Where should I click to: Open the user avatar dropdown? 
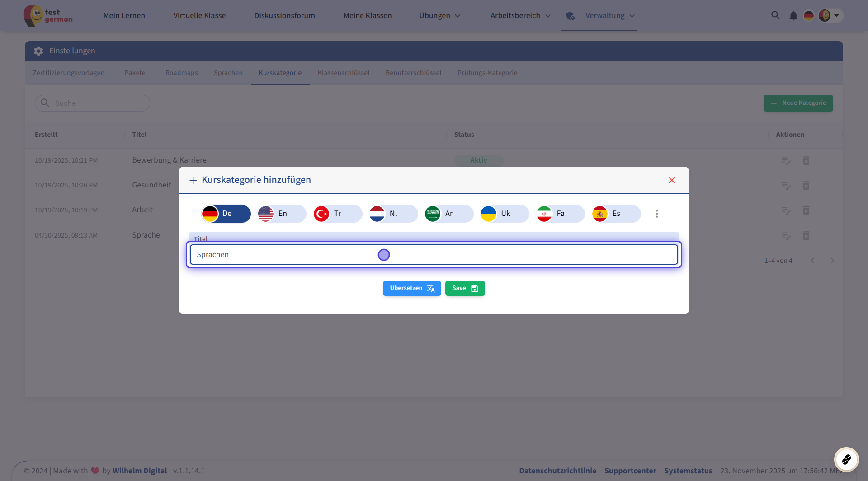pyautogui.click(x=830, y=16)
